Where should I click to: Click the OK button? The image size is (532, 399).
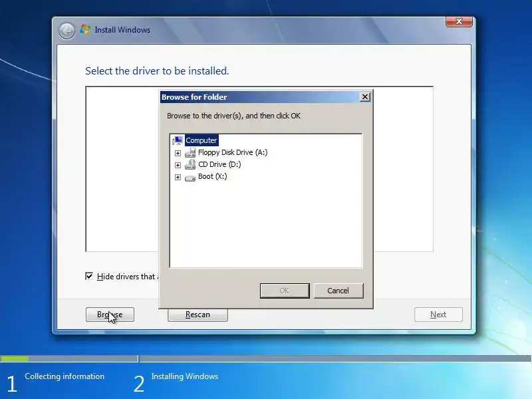point(285,291)
